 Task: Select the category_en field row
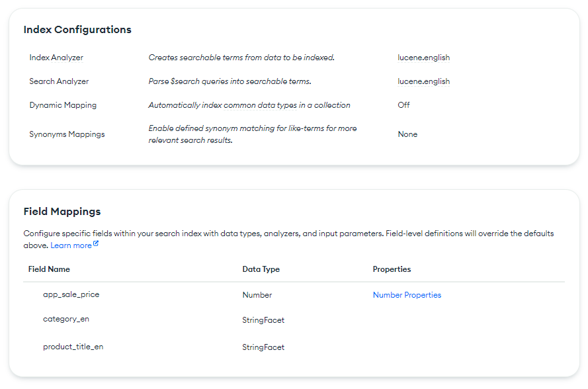[66, 319]
